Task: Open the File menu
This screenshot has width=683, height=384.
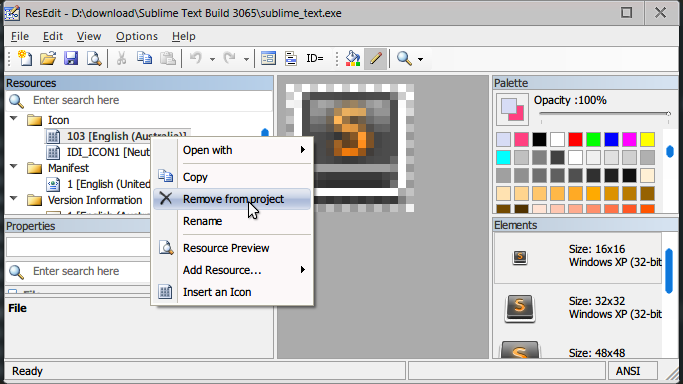Action: pyautogui.click(x=20, y=36)
